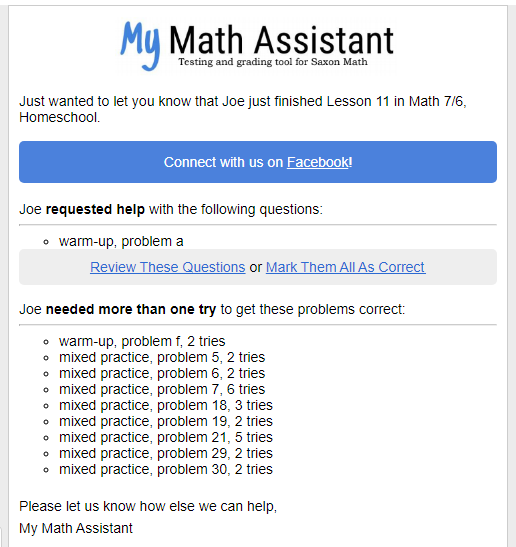Select mixed practice problem 6 entry
This screenshot has height=547, width=516.
tap(162, 373)
